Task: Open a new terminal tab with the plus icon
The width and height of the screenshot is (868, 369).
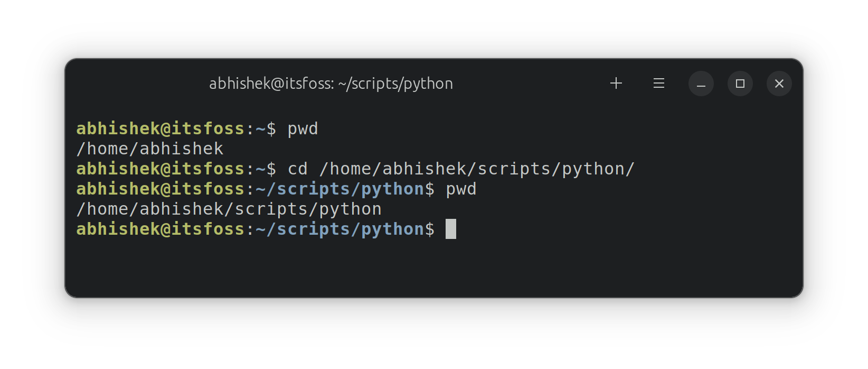Action: [616, 83]
